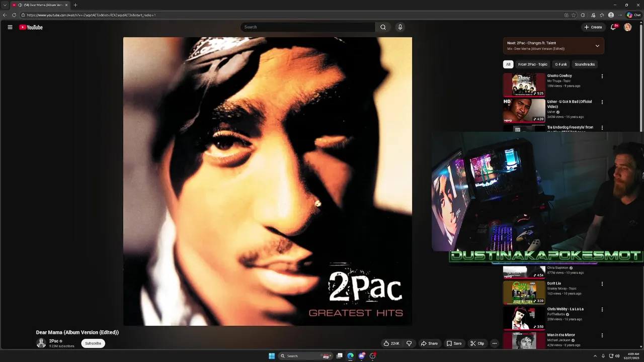Open the YouTube account avatar menu
Viewport: 644px width, 362px height.
click(627, 27)
